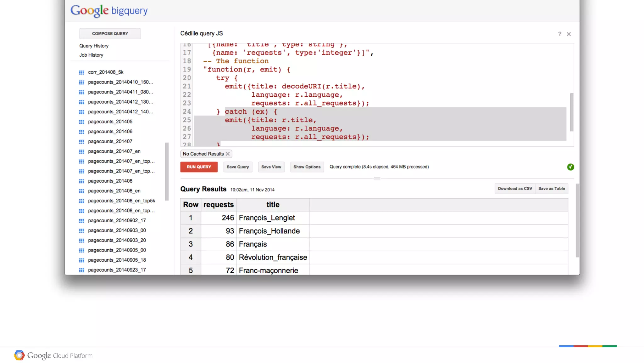Click table icon beside corr_201408_5k
The image size is (644, 363).
click(x=81, y=72)
